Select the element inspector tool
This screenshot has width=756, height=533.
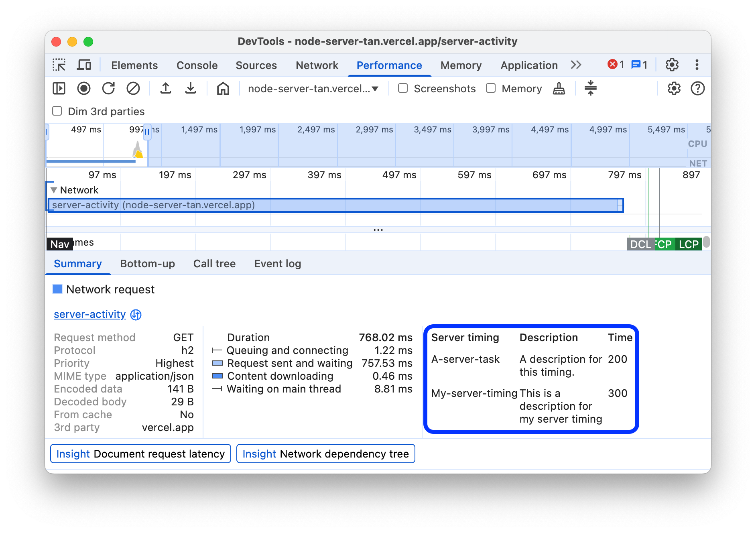(x=59, y=65)
